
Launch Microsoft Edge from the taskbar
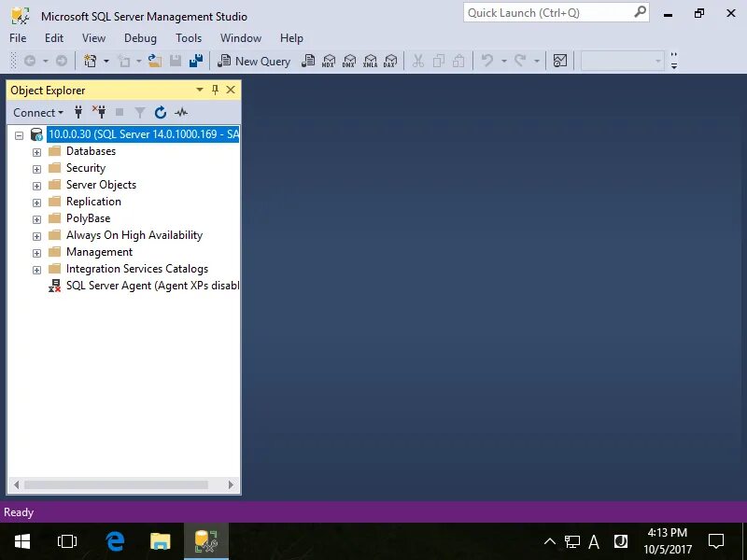click(x=115, y=541)
